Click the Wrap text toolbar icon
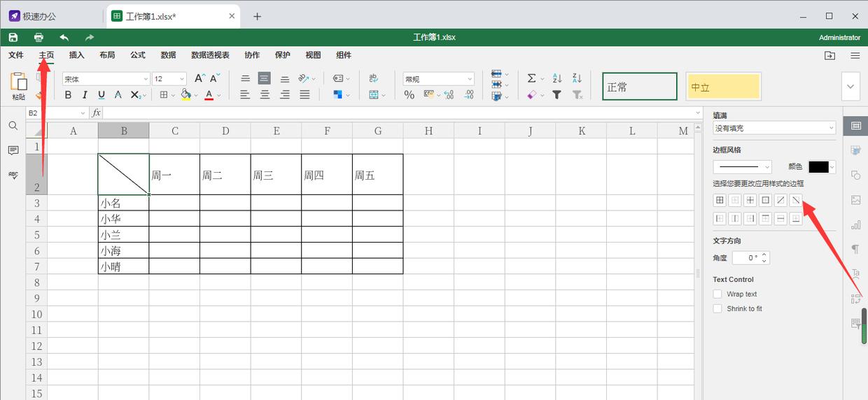 (x=374, y=79)
